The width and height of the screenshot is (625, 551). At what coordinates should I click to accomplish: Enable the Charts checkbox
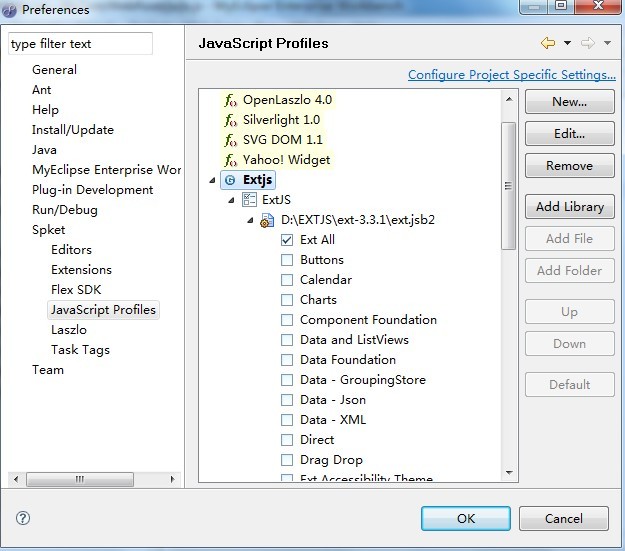pyautogui.click(x=287, y=300)
